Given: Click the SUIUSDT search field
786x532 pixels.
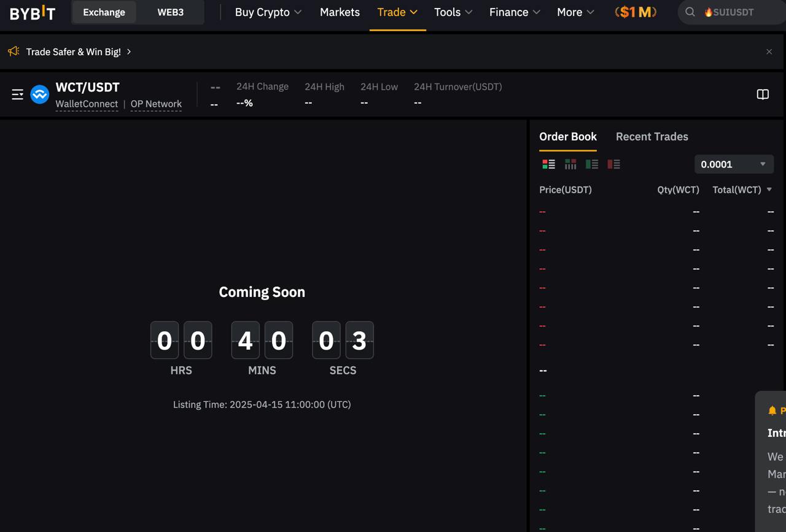Looking at the screenshot, I should click(x=731, y=12).
